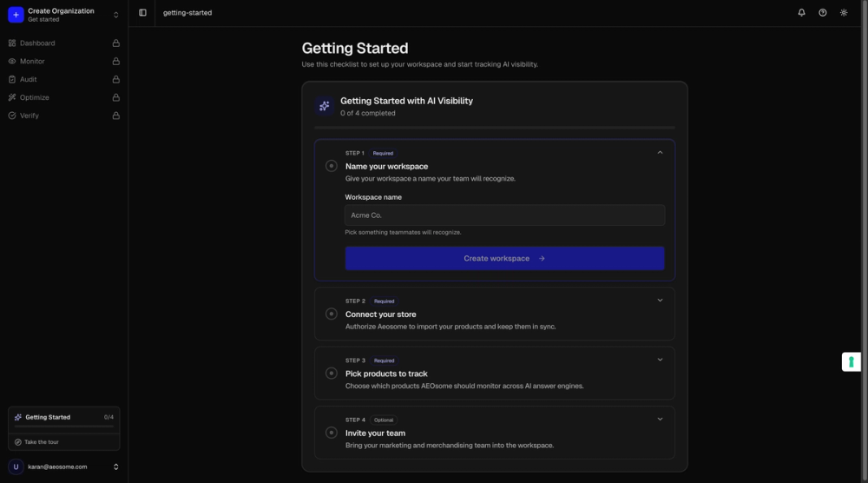Image resolution: width=868 pixels, height=483 pixels.
Task: Click the page vertical scrollbar
Action: [x=865, y=241]
